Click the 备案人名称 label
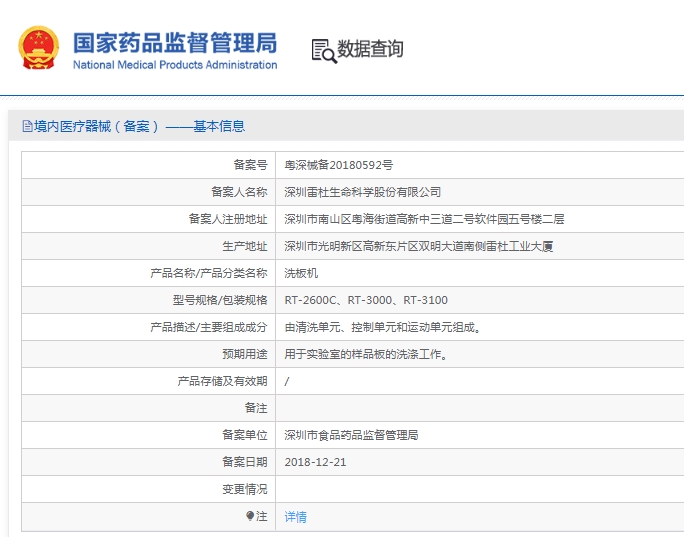The image size is (684, 537). tap(239, 192)
